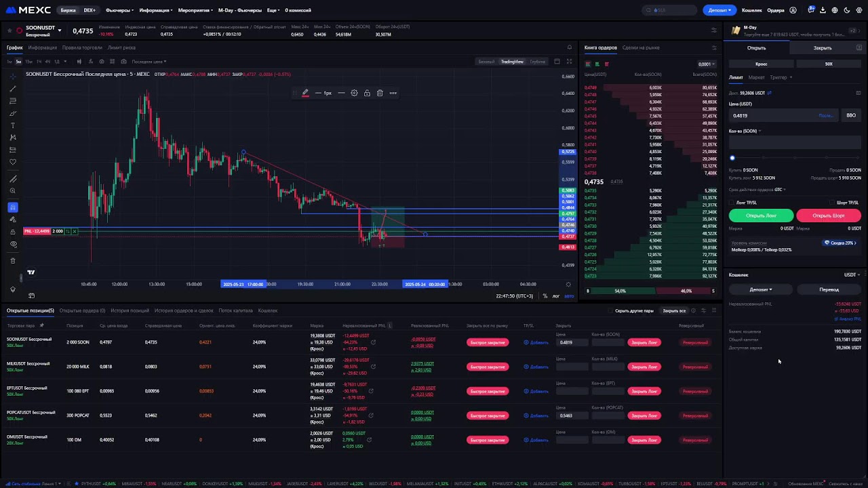The image size is (868, 488).
Task: Toggle log scale on chart
Action: click(x=556, y=296)
